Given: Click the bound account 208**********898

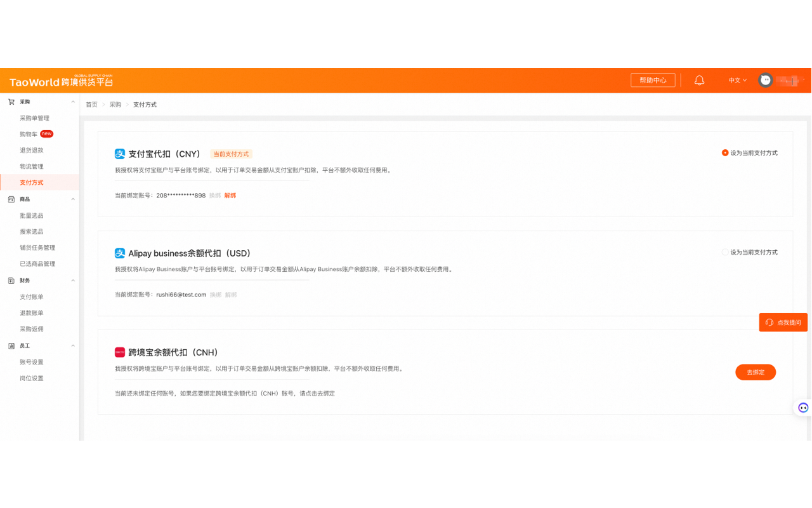Looking at the screenshot, I should tap(181, 196).
